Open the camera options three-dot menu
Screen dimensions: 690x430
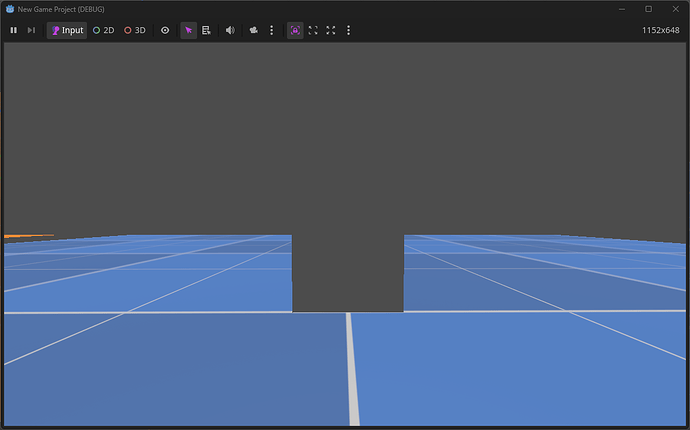[271, 30]
